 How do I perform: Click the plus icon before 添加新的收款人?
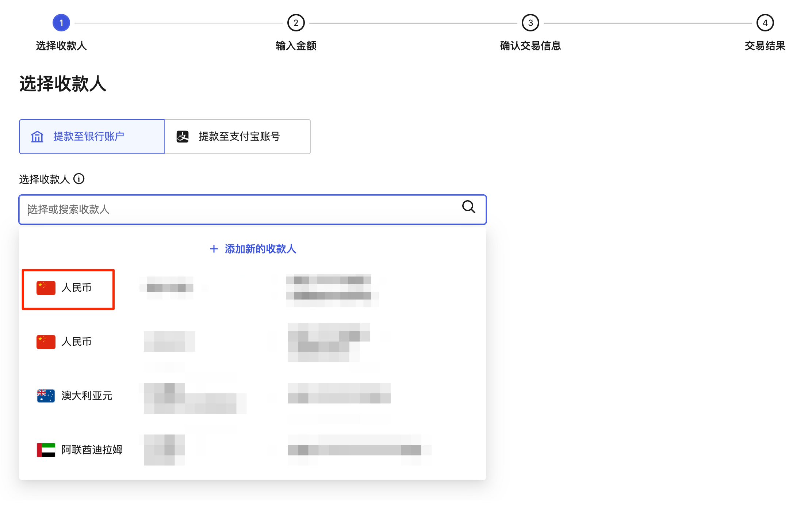[214, 249]
